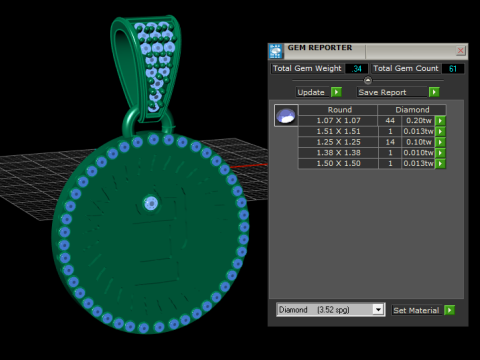Click the green arrow next to Save Report
The width and height of the screenshot is (480, 360).
coord(434,92)
